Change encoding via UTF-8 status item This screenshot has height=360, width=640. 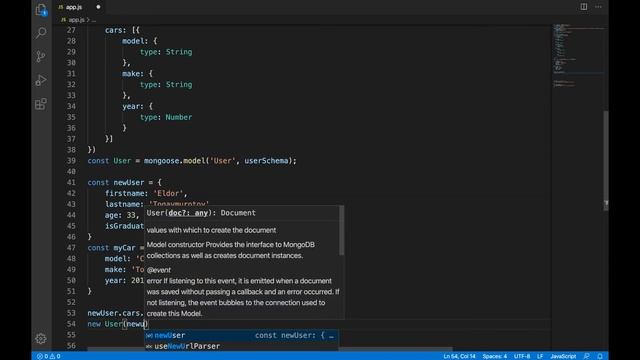tap(522, 356)
